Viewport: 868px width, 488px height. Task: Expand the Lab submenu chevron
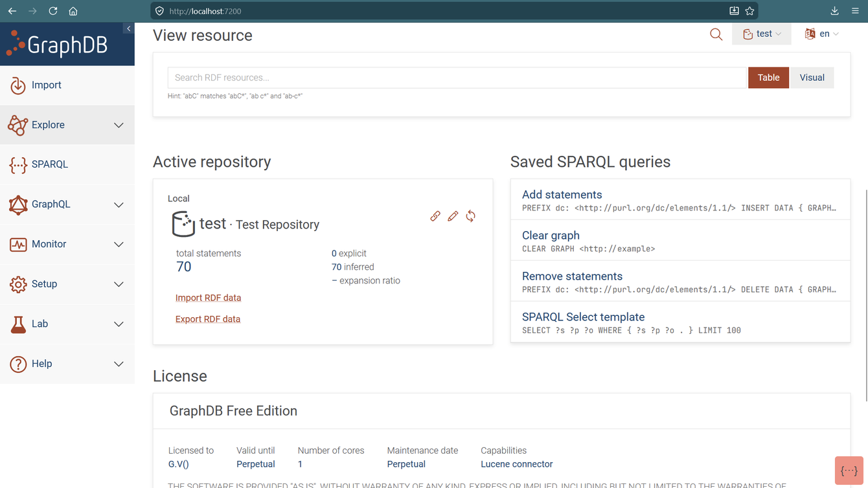click(x=119, y=324)
